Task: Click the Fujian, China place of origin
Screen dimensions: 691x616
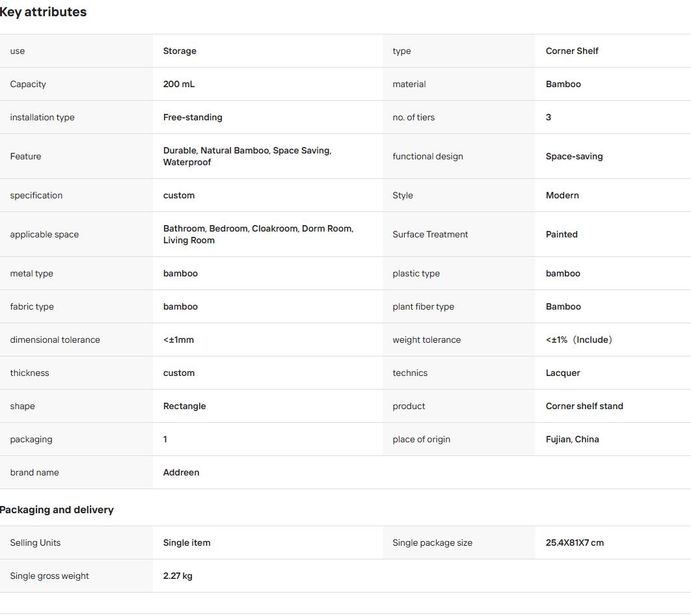Action: coord(572,439)
